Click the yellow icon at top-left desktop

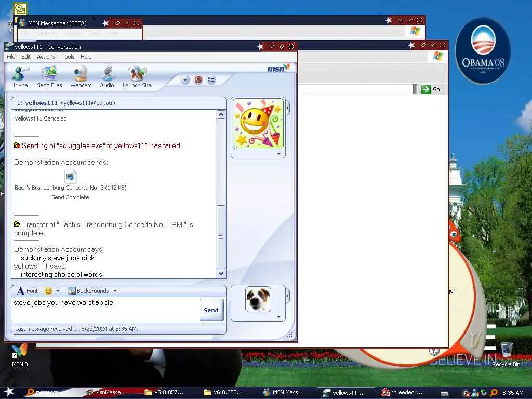(20, 9)
